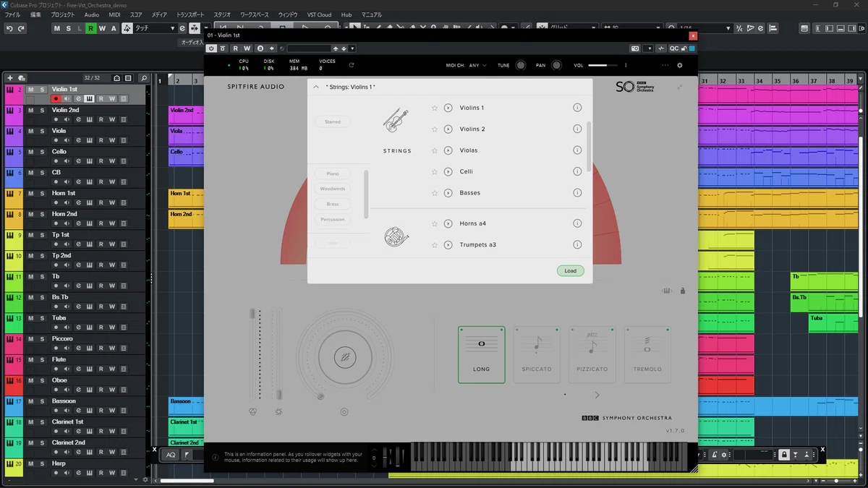Toggle global Mute M button in toolbar

[57, 28]
